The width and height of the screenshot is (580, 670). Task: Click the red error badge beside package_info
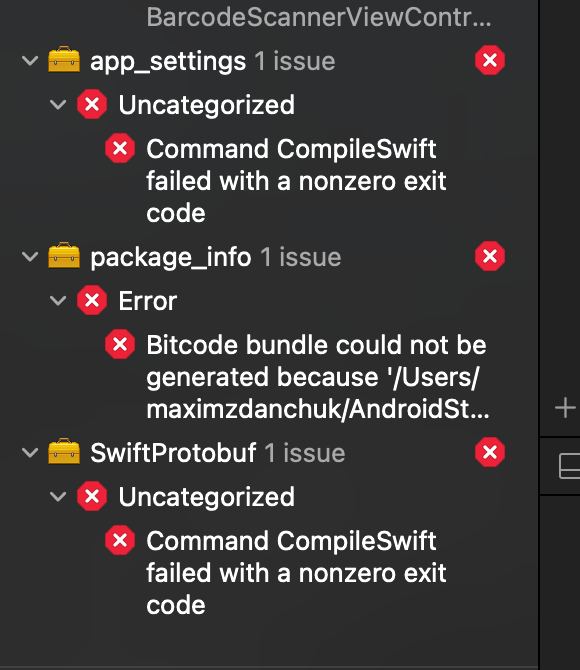(489, 256)
